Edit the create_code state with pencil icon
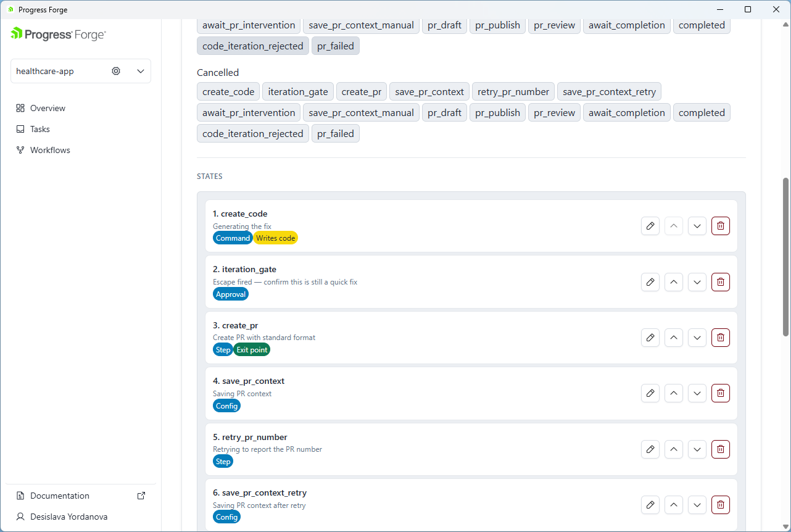The image size is (791, 532). (650, 226)
